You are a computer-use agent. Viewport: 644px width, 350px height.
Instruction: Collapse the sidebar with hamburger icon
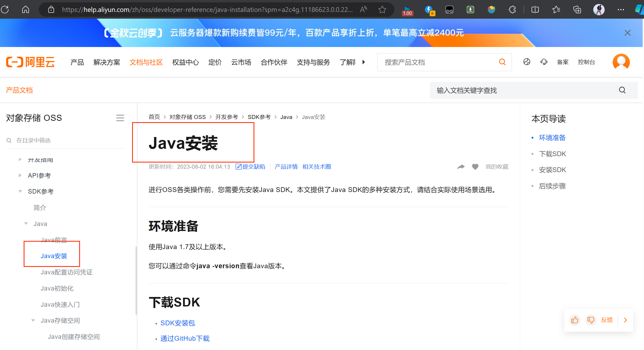(120, 118)
